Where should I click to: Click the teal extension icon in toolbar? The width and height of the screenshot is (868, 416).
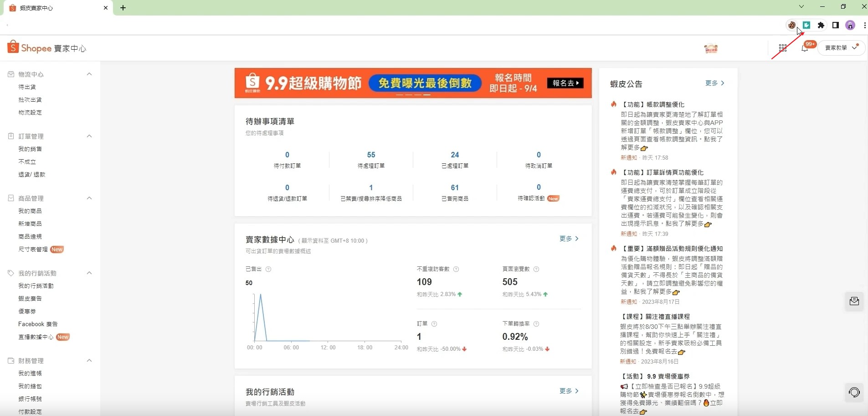tap(806, 25)
